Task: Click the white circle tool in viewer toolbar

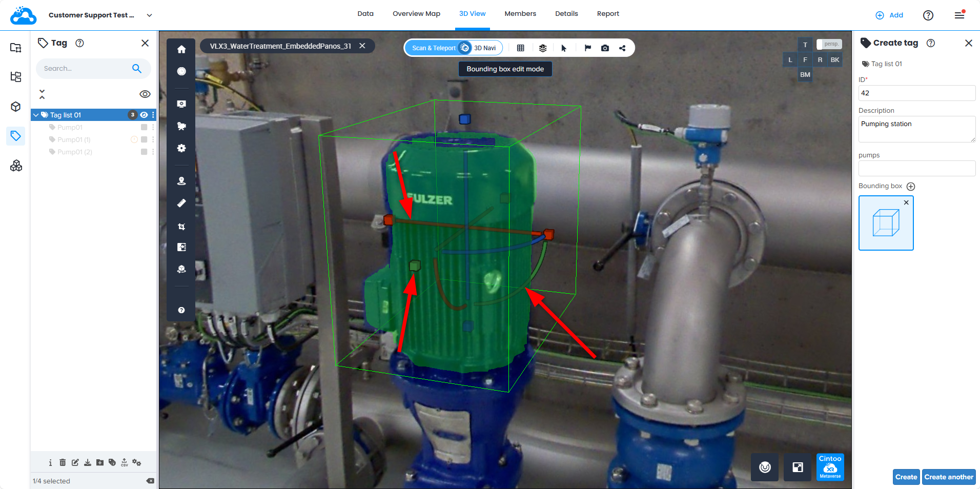Action: [181, 71]
